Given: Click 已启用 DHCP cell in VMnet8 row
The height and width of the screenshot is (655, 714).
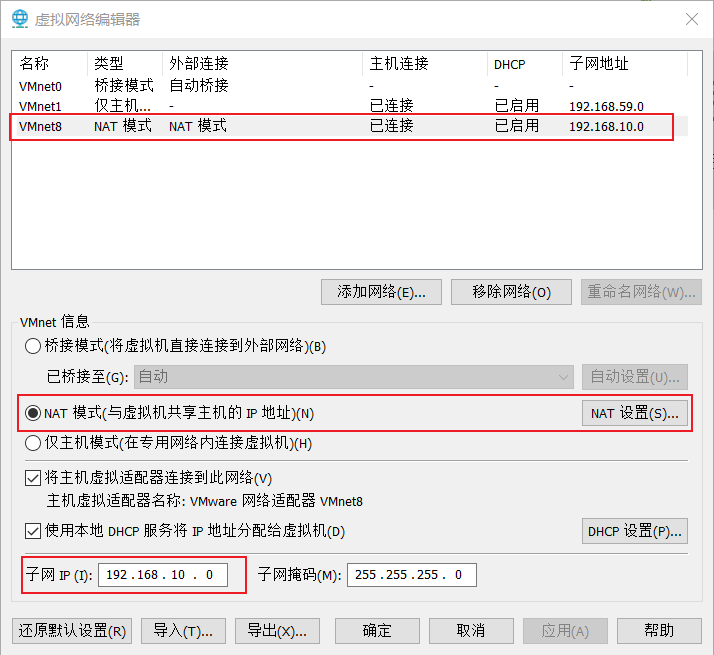Looking at the screenshot, I should 517,126.
